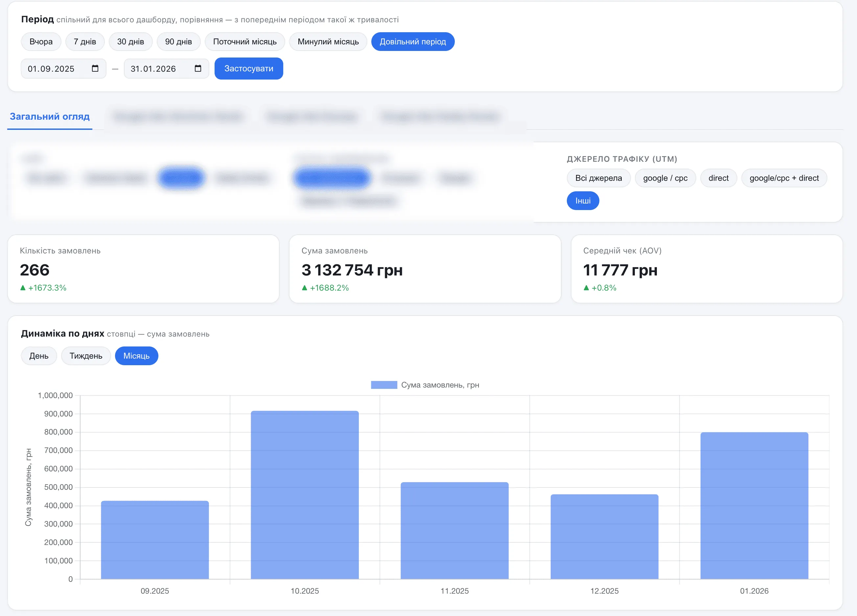The image size is (857, 616).
Task: Apply the period with Застосувати button
Action: [x=249, y=68]
